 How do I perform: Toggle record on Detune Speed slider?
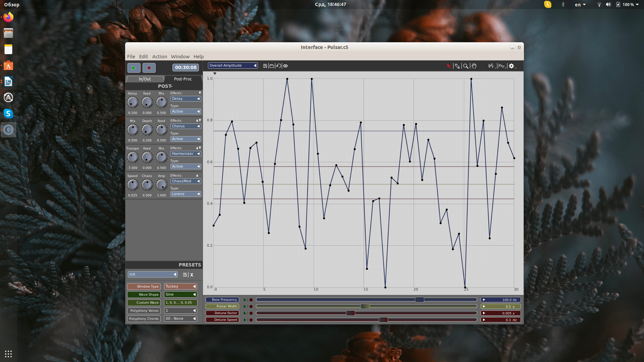[x=251, y=320]
